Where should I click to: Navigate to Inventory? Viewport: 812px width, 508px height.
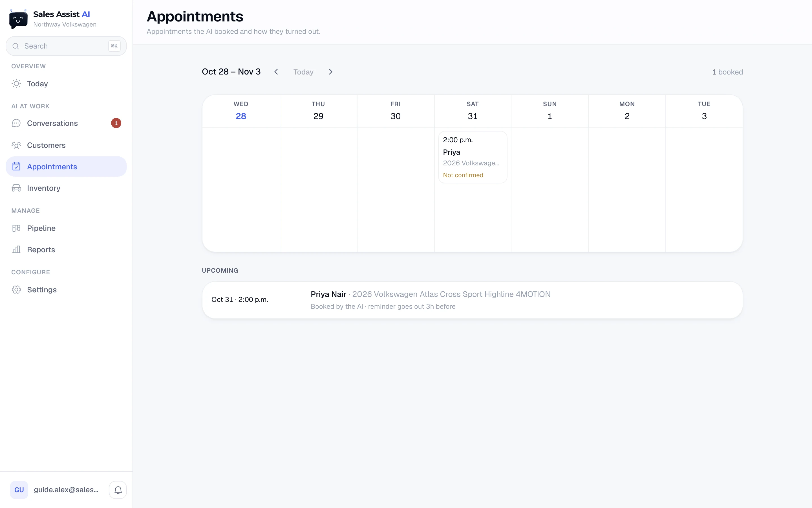click(67, 188)
